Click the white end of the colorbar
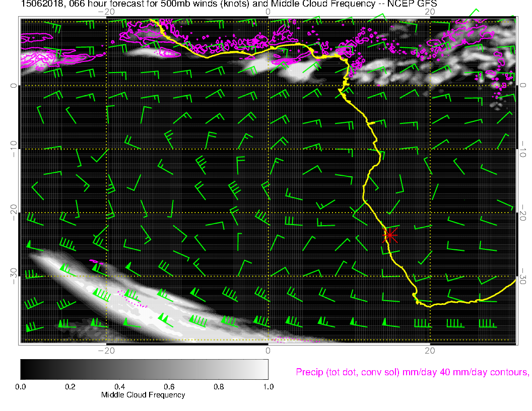The width and height of the screenshot is (532, 411). pos(263,369)
